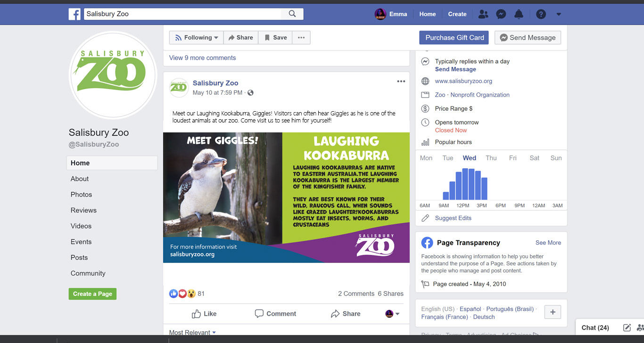The image size is (644, 343).
Task: Click the page Share button
Action: [x=241, y=38]
